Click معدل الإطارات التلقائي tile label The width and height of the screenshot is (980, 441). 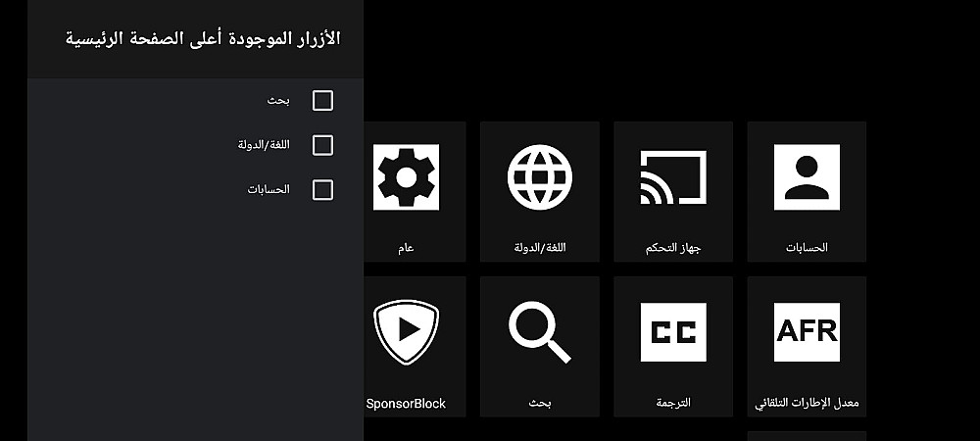click(x=807, y=403)
